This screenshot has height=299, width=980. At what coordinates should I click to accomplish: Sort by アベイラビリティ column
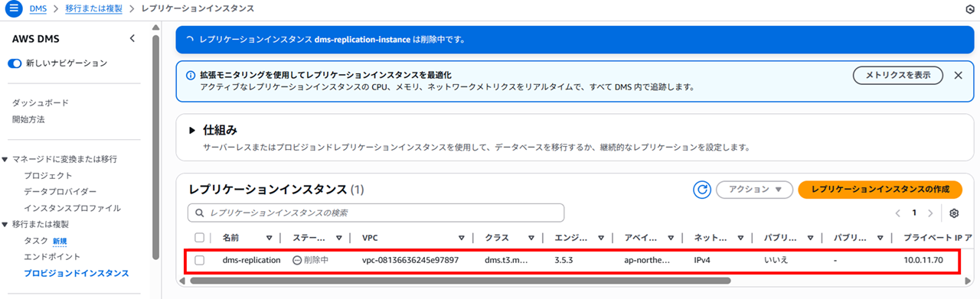pos(671,238)
